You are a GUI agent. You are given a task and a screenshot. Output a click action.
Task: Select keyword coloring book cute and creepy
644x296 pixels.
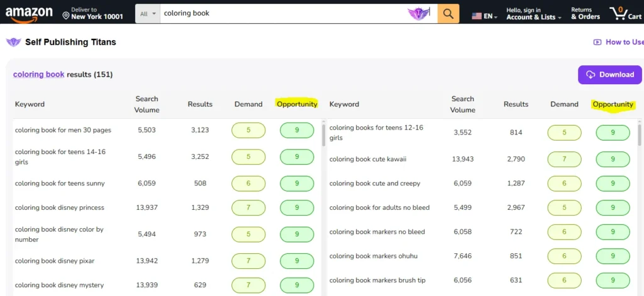click(375, 184)
